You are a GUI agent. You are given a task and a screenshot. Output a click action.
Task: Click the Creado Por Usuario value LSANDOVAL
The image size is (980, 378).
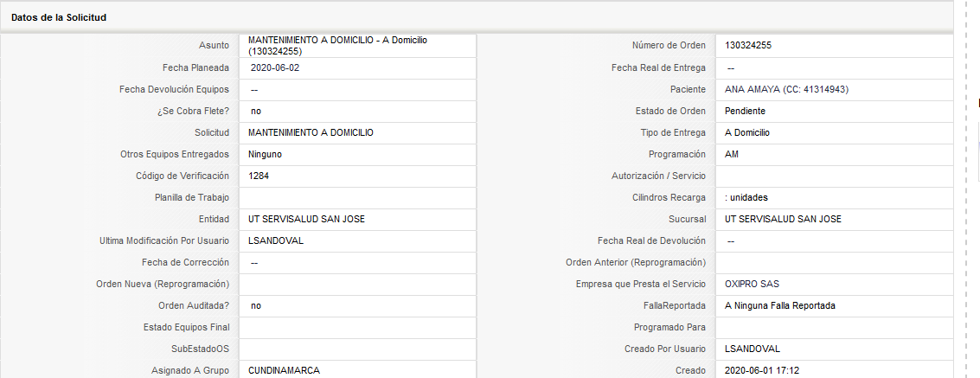coord(753,349)
